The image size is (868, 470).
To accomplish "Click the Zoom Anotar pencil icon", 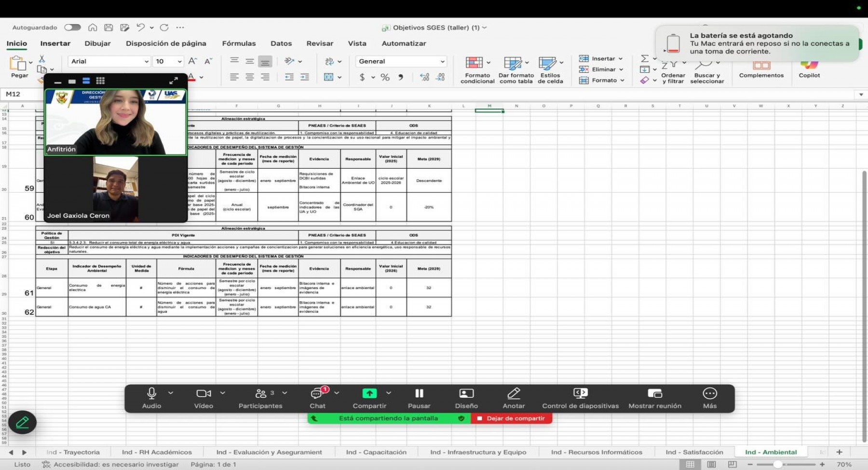I will 514,394.
